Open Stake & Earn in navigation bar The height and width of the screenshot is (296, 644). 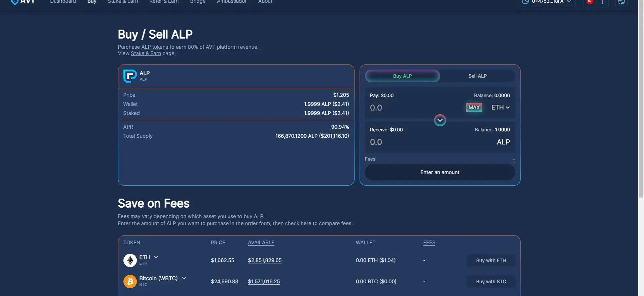[123, 2]
